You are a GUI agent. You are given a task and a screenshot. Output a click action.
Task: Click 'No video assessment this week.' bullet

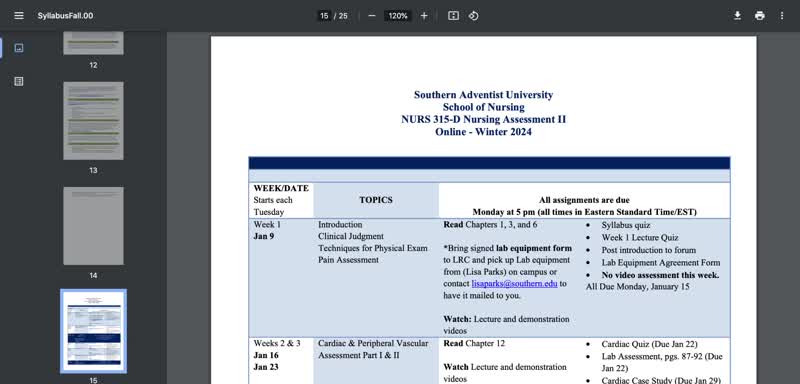click(x=660, y=275)
